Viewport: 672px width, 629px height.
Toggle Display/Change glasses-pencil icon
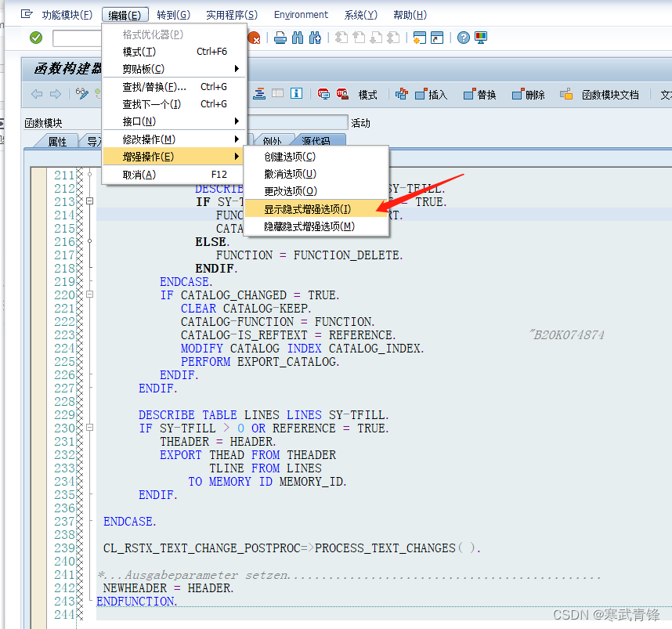pyautogui.click(x=82, y=93)
